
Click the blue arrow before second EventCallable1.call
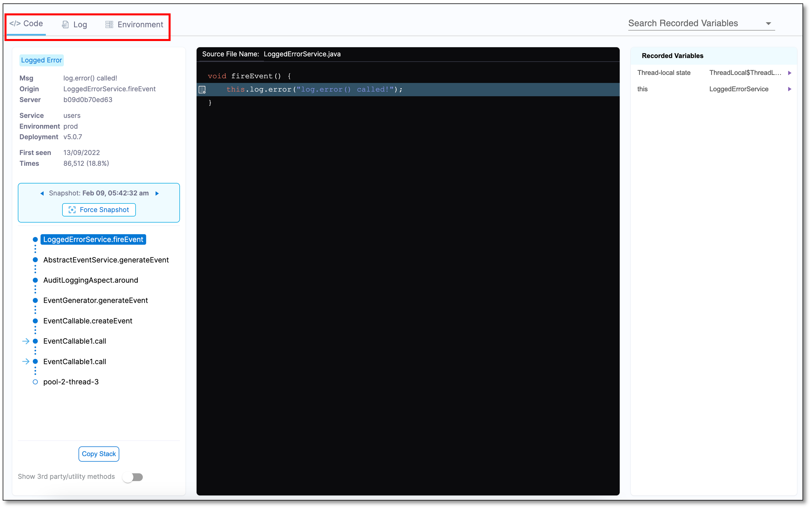coord(26,361)
